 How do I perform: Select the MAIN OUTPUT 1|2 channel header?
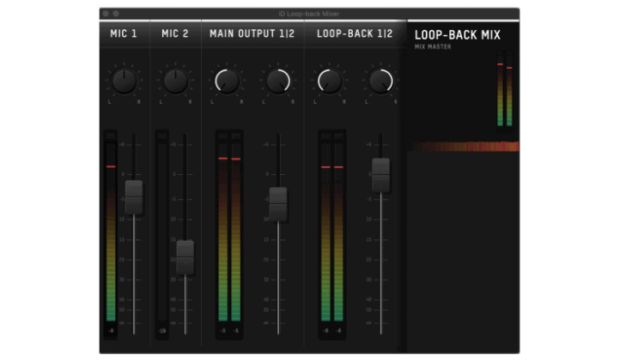pos(252,34)
